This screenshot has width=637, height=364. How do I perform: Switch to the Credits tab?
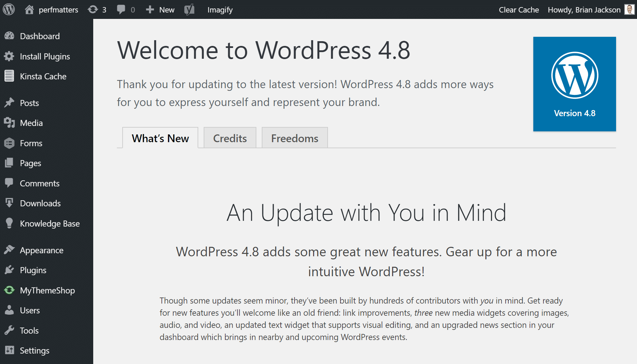click(x=230, y=138)
